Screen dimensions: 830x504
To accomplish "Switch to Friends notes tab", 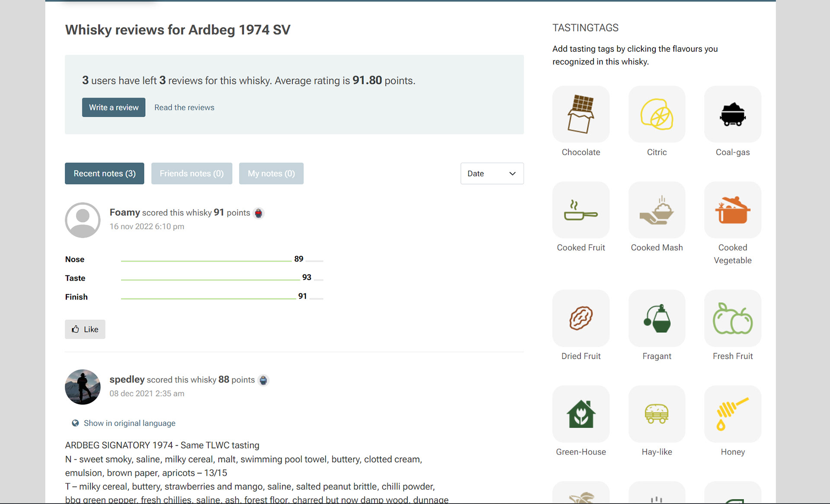I will [x=192, y=173].
